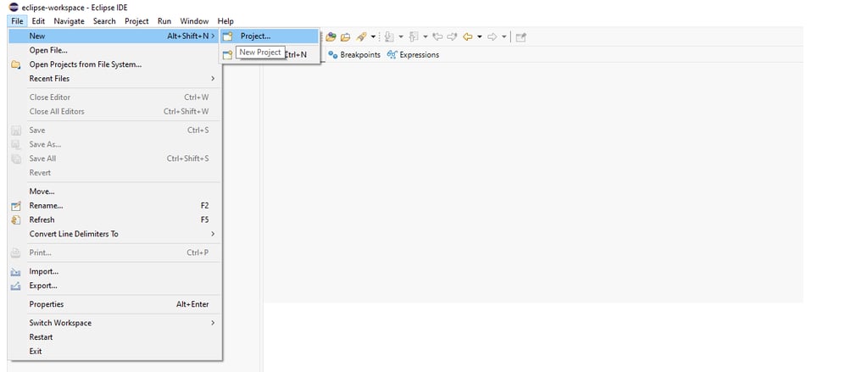Expand the Next Annotation dropdown arrow
The image size is (868, 372).
tap(401, 37)
